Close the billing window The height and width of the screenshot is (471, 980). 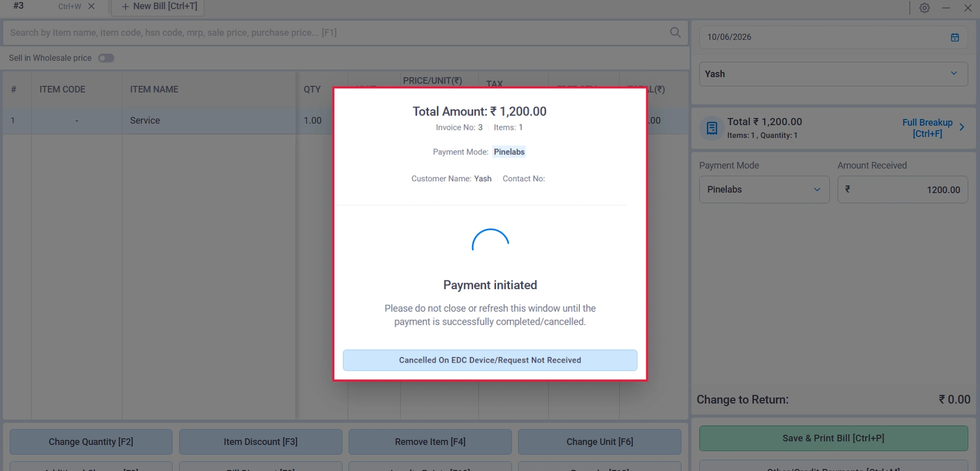(x=968, y=8)
